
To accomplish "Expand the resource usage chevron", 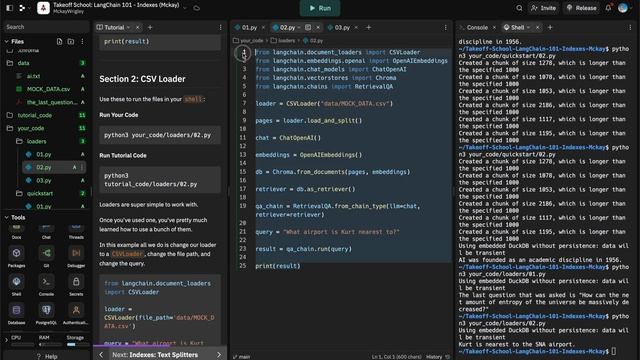I will pos(6,340).
